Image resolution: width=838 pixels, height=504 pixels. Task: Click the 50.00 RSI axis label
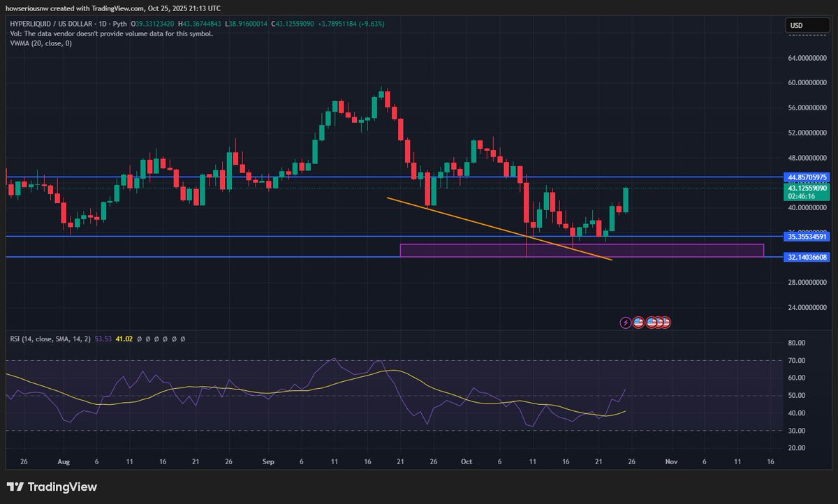click(x=797, y=395)
